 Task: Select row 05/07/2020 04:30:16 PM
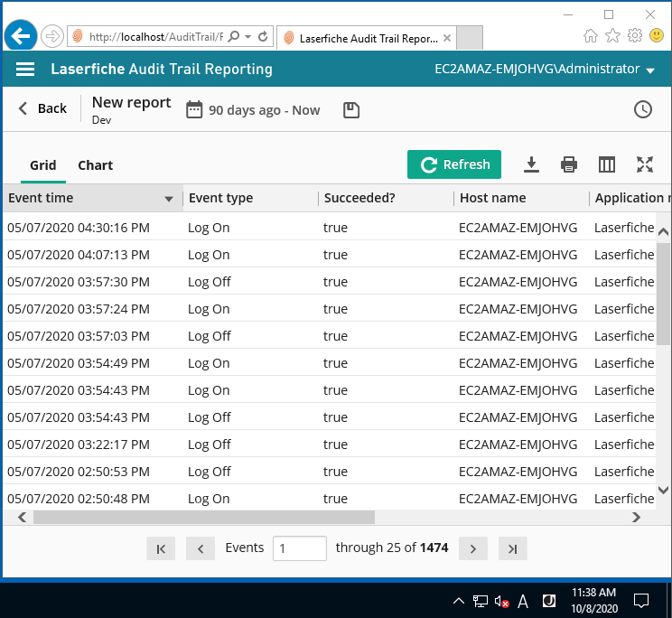(x=329, y=227)
